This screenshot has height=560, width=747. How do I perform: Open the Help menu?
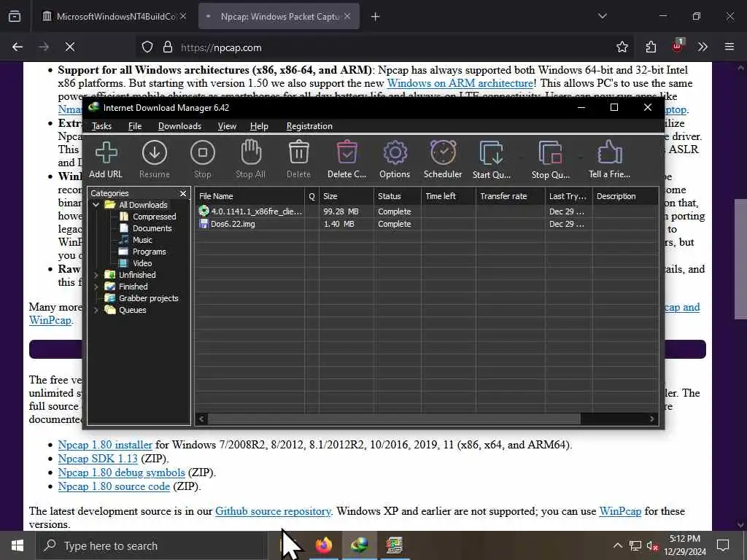coord(259,126)
